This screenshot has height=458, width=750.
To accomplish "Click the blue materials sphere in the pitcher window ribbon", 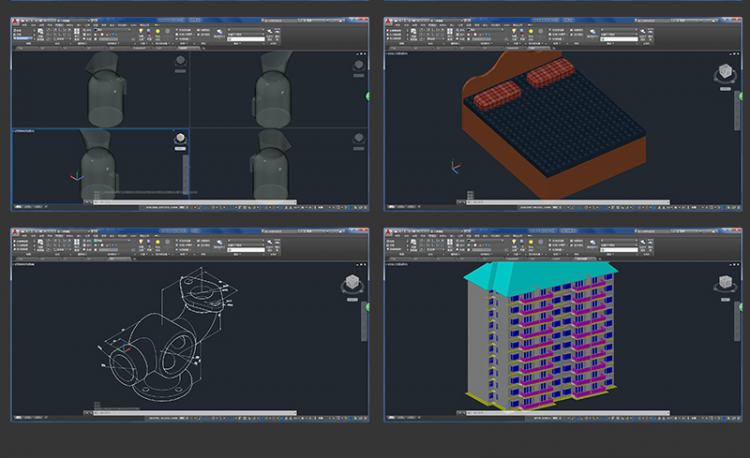I will [x=149, y=31].
